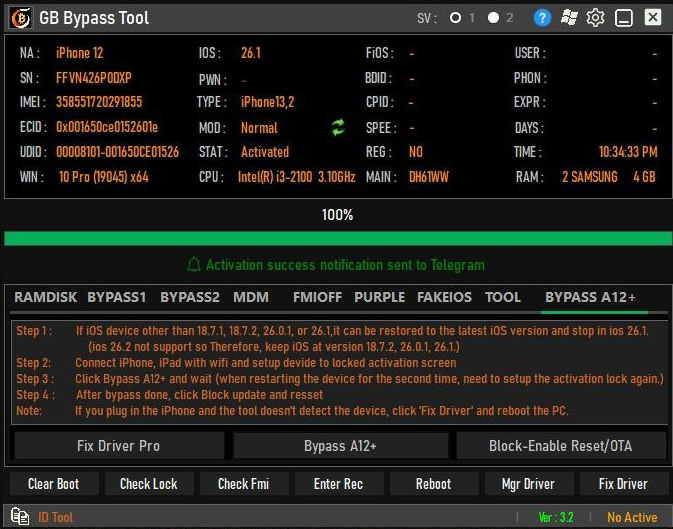Viewport: 673px width, 529px height.
Task: Click the TYPE value iPhone13,2
Action: 267,102
